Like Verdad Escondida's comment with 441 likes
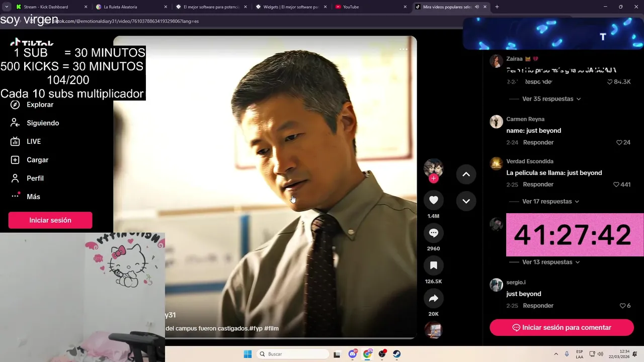 pyautogui.click(x=616, y=185)
